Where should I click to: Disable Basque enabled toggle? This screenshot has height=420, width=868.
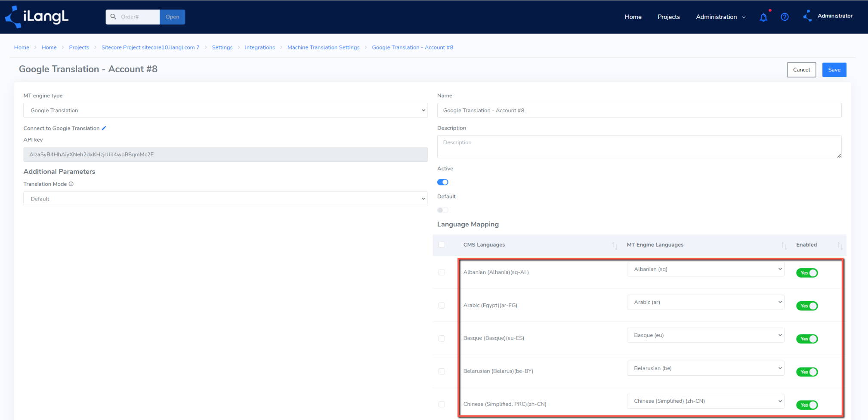[807, 339]
